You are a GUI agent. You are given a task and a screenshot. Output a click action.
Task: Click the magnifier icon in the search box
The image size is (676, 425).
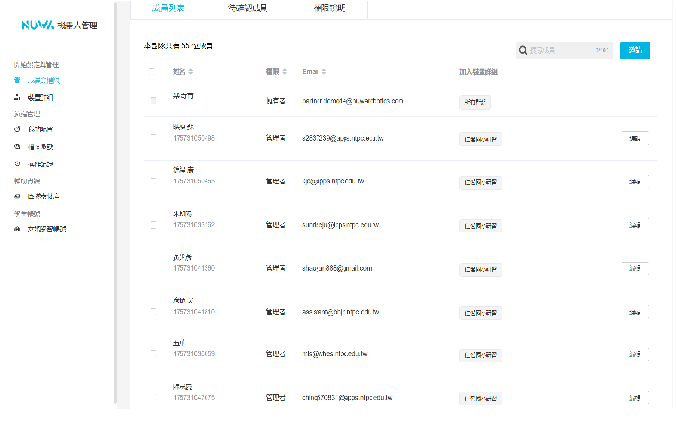(522, 50)
